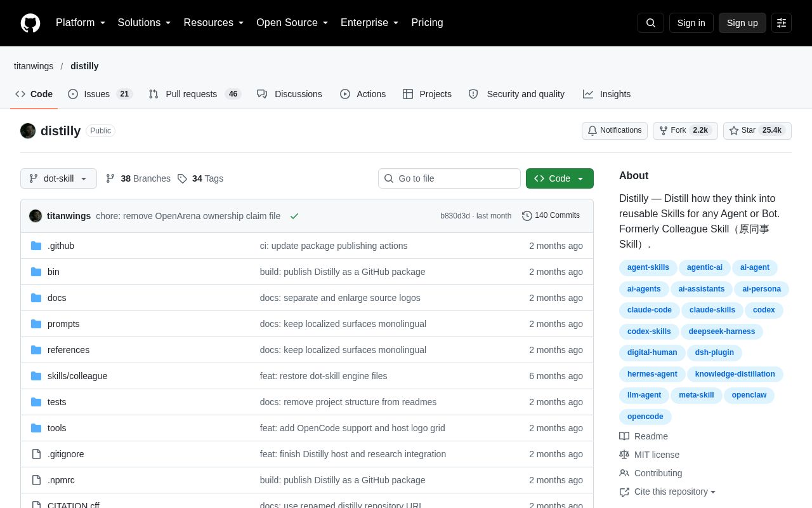Open the Pricing link
The height and width of the screenshot is (508, 812).
427,23
